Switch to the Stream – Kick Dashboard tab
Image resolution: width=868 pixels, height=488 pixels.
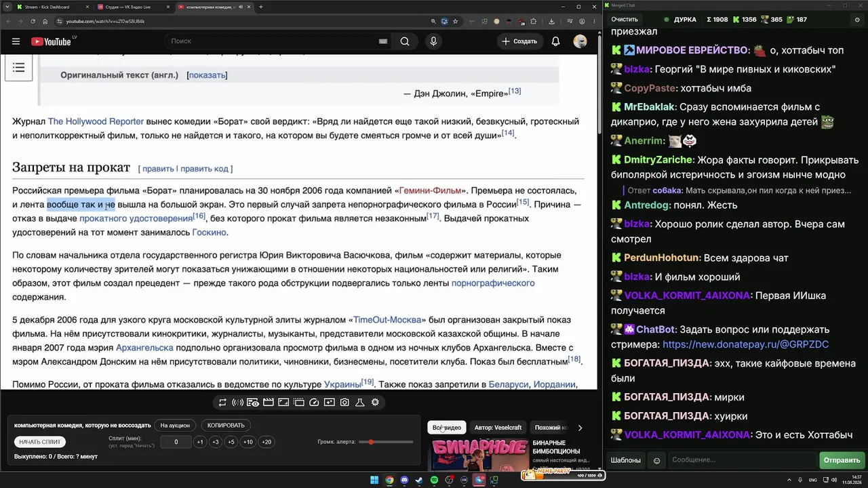(x=52, y=7)
